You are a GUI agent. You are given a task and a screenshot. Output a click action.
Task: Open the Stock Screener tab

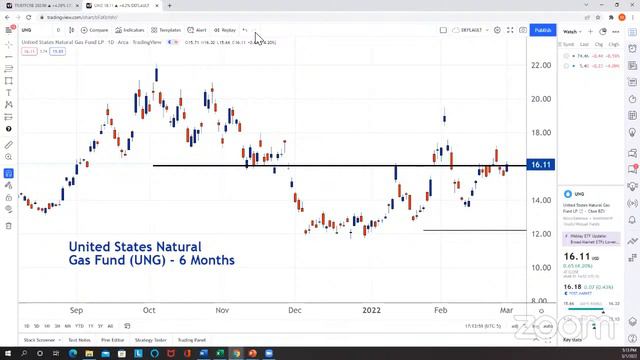click(40, 340)
